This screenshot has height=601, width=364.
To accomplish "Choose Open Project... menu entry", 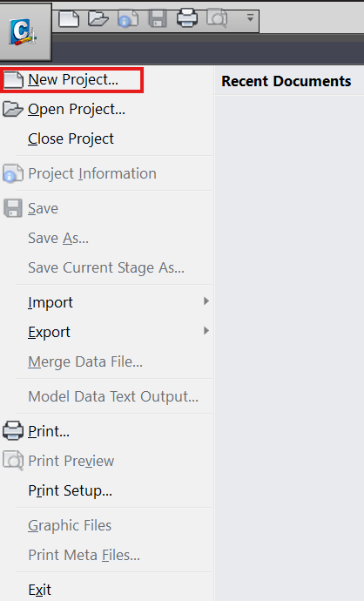I will tap(77, 110).
